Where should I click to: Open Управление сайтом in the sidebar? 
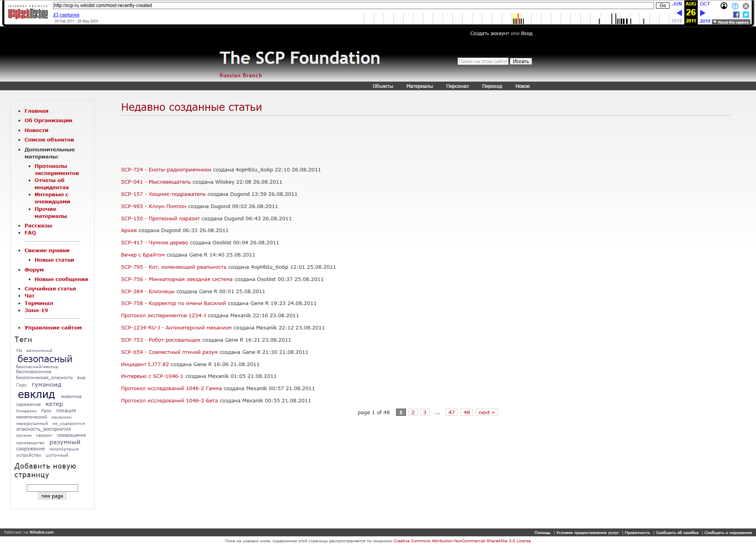point(53,328)
